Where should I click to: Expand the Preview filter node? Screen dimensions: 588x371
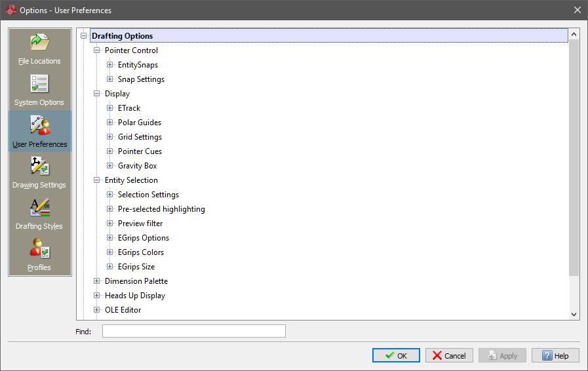point(110,224)
